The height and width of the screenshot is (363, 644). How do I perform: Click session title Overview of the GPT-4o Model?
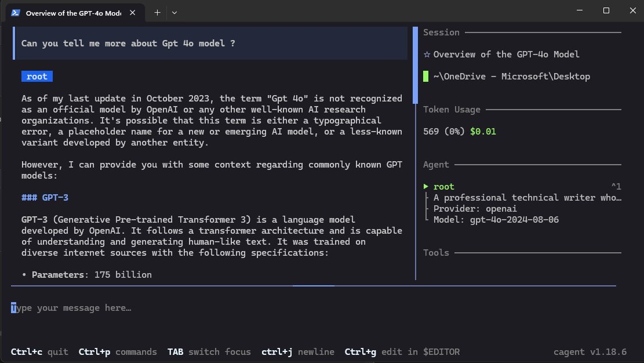(507, 55)
